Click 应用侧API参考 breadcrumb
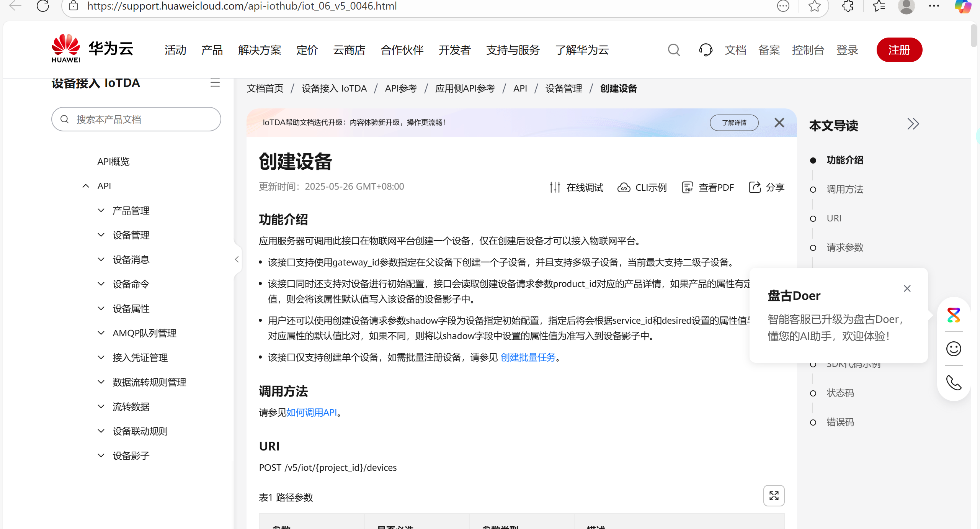Image resolution: width=980 pixels, height=529 pixels. coord(465,88)
